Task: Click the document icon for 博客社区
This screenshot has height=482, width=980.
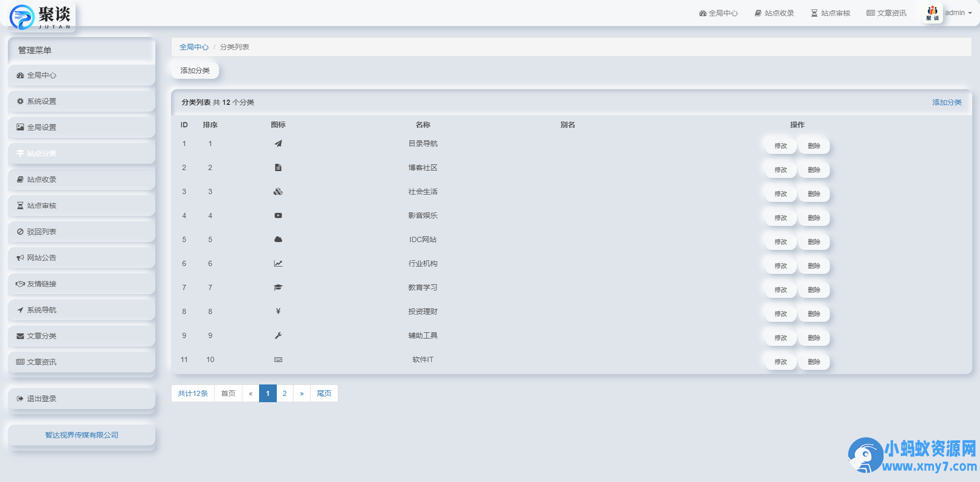Action: pyautogui.click(x=278, y=167)
